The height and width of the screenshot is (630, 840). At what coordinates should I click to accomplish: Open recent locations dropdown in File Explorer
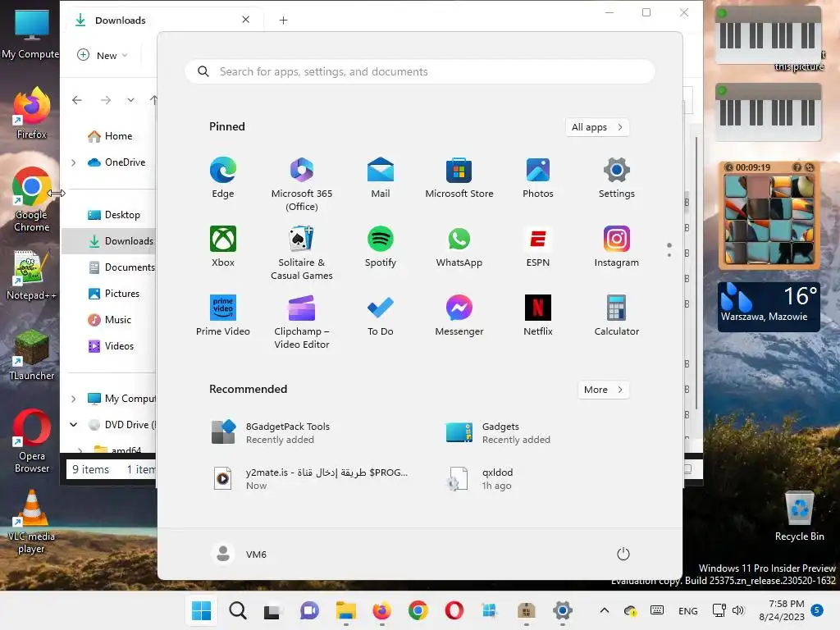tap(130, 100)
